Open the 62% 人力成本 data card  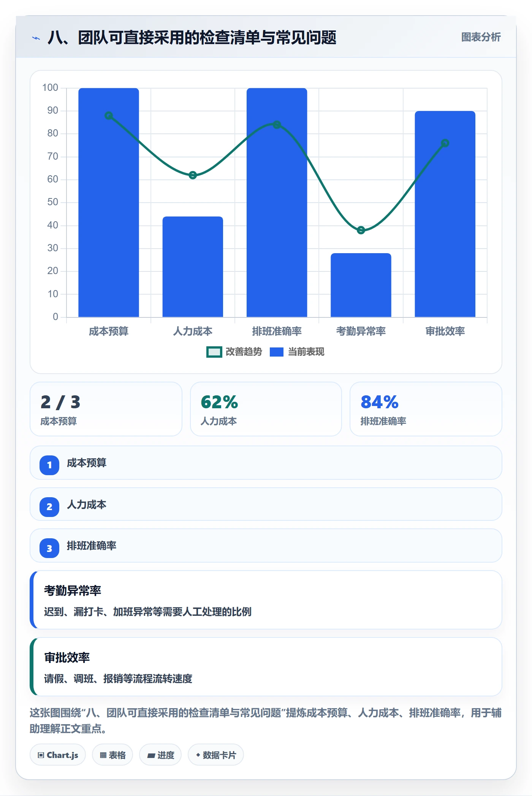[266, 409]
